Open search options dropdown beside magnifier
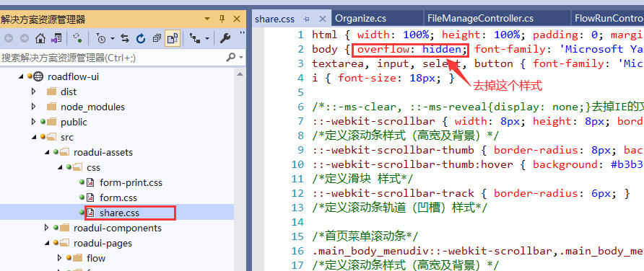This screenshot has width=644, height=271. coord(241,58)
